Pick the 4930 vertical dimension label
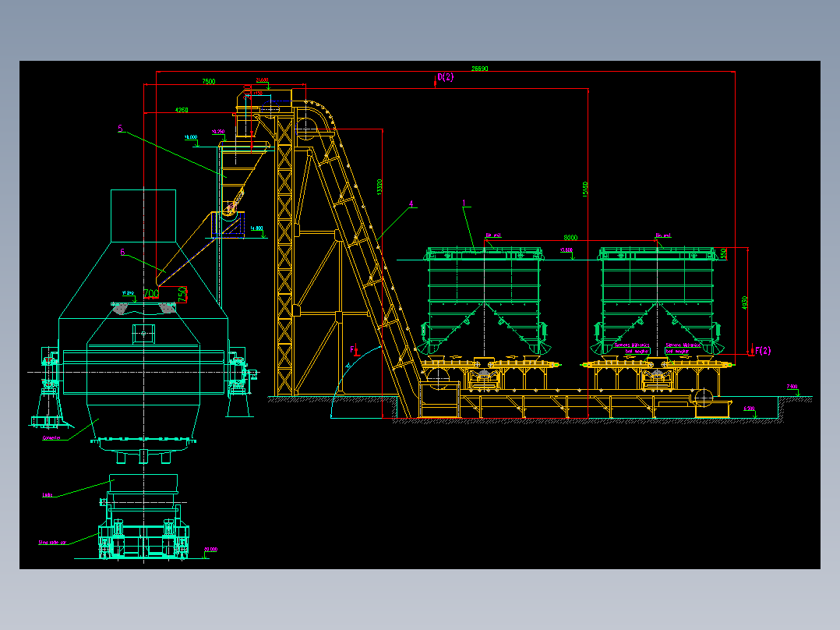The height and width of the screenshot is (630, 840). [745, 303]
